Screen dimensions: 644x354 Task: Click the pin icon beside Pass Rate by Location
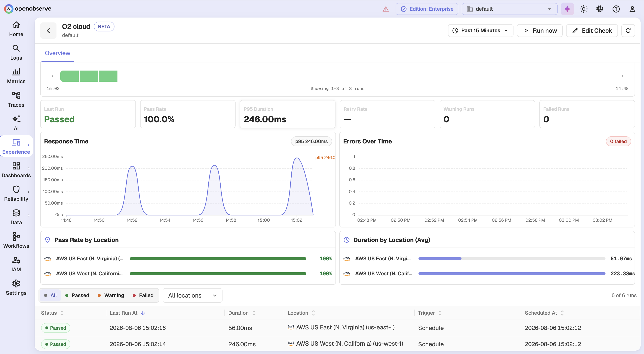(x=47, y=240)
